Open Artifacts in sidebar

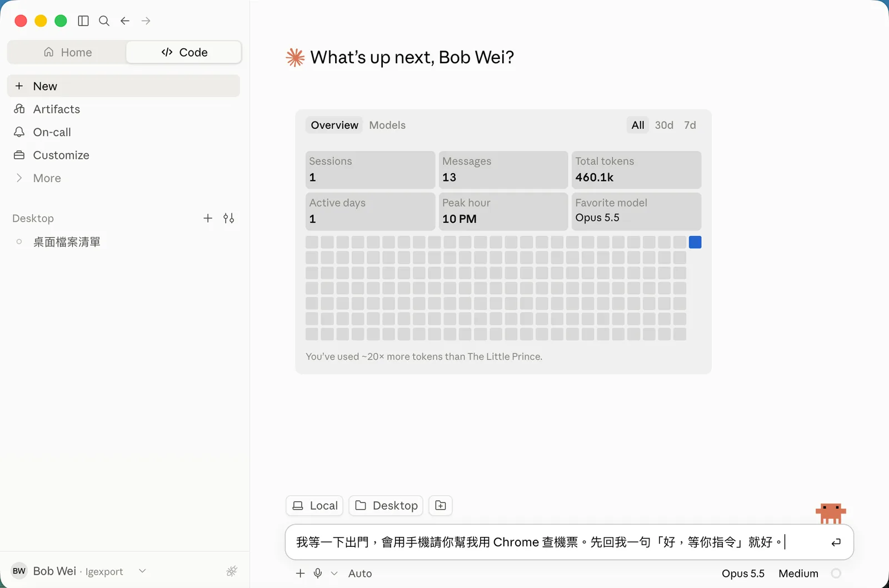click(x=123, y=109)
